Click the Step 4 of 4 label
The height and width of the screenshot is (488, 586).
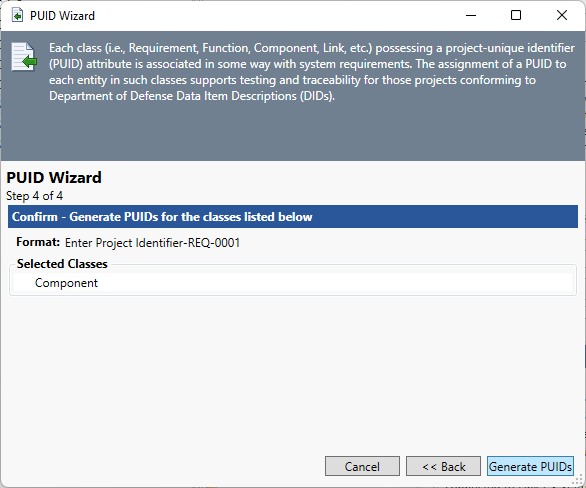34,196
